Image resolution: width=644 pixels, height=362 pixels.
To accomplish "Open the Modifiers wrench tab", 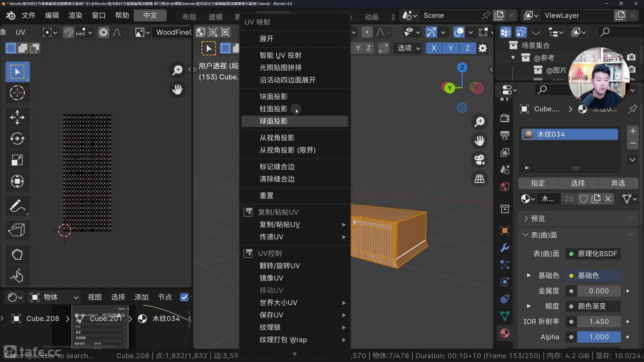I will coord(504,247).
